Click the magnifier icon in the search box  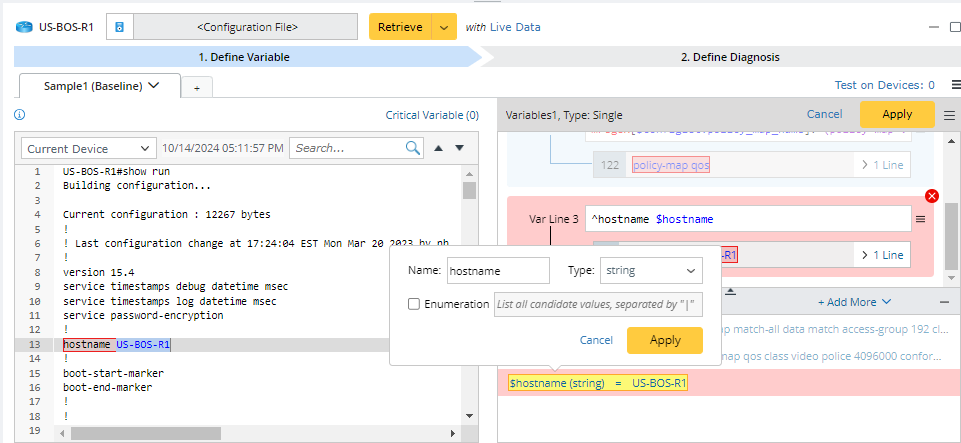[x=413, y=148]
